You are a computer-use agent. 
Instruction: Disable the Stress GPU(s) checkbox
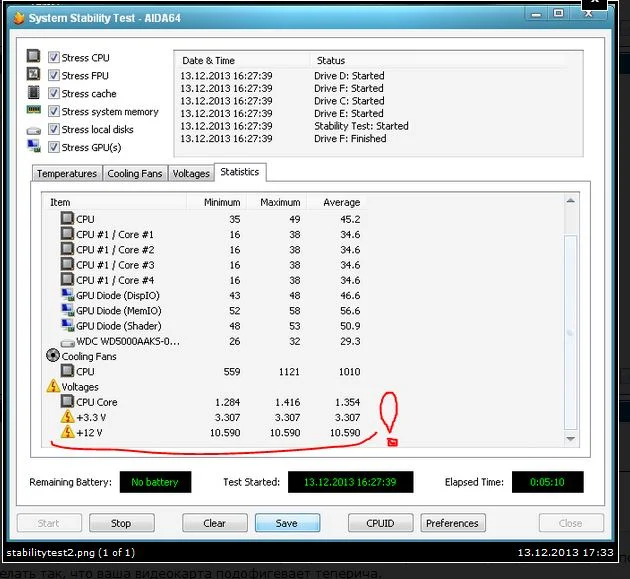(54, 147)
